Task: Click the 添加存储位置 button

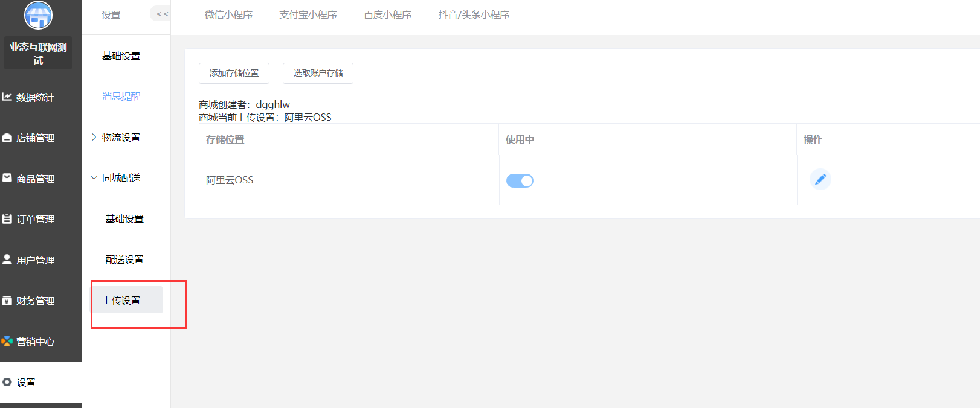Action: [x=234, y=73]
